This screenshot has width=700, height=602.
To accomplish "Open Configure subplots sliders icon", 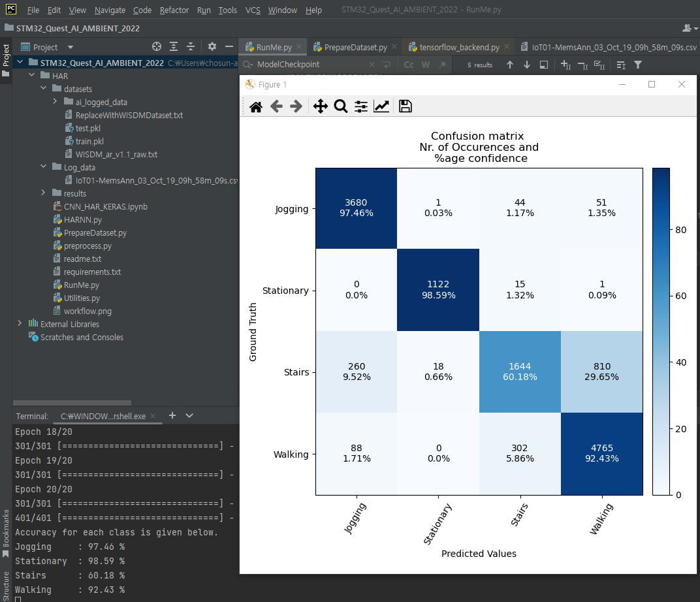I will click(360, 106).
